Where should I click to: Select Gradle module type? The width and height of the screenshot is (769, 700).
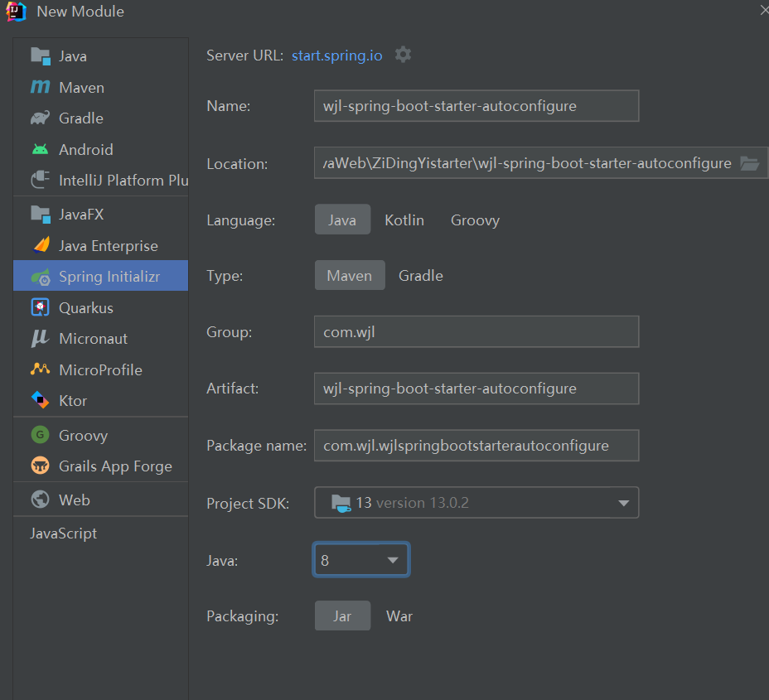click(x=100, y=118)
